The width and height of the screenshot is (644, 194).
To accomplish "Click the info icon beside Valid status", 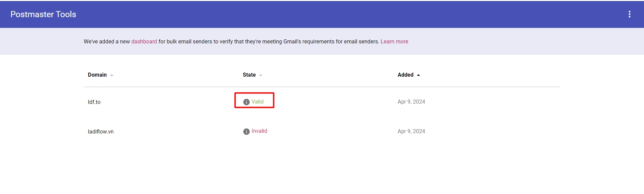I will pyautogui.click(x=246, y=102).
